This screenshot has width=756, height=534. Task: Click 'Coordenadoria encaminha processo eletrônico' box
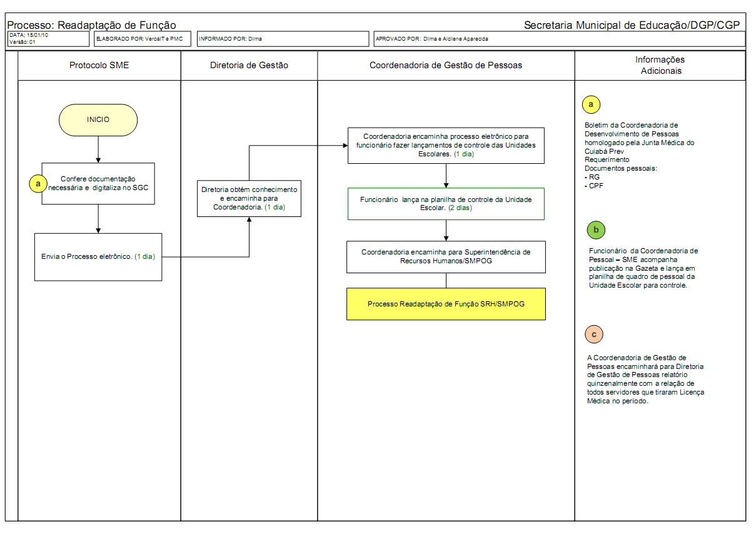click(x=446, y=145)
